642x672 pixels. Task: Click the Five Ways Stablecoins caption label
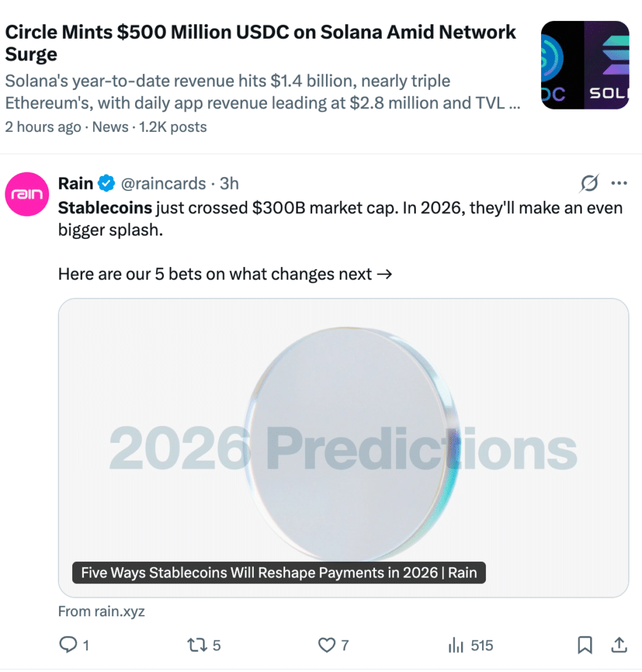[279, 573]
